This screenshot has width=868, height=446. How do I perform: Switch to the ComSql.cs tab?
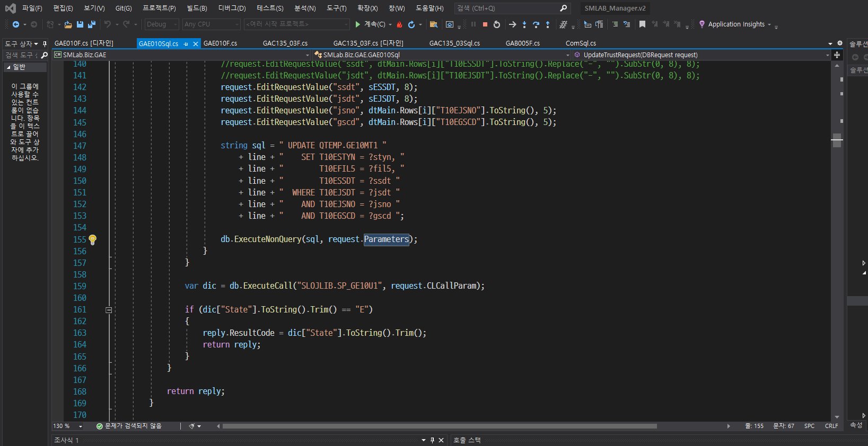581,43
